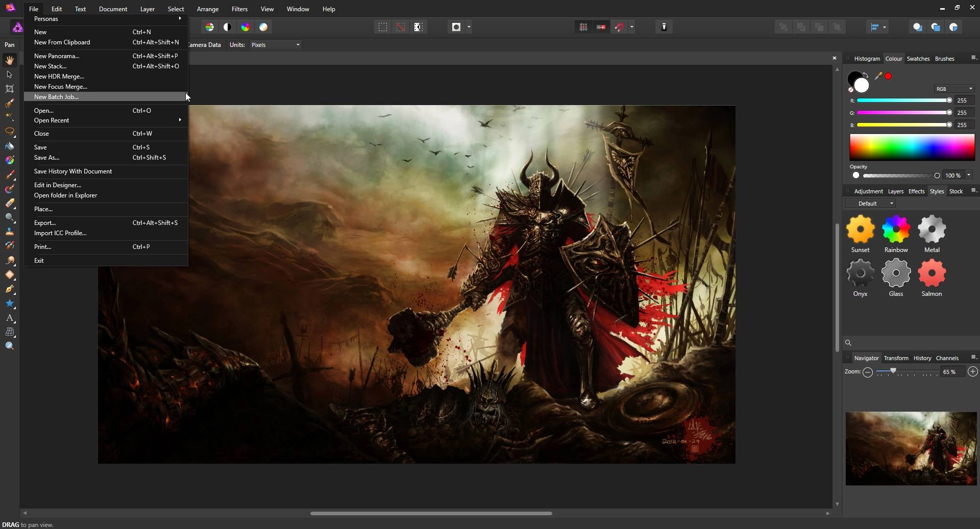980x529 pixels.
Task: Click the Invert Selection toolbar icon
Action: point(419,27)
